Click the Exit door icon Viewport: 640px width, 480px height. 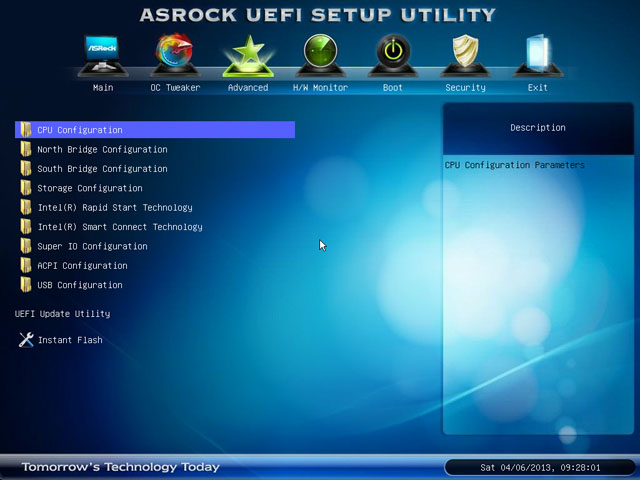[x=538, y=55]
